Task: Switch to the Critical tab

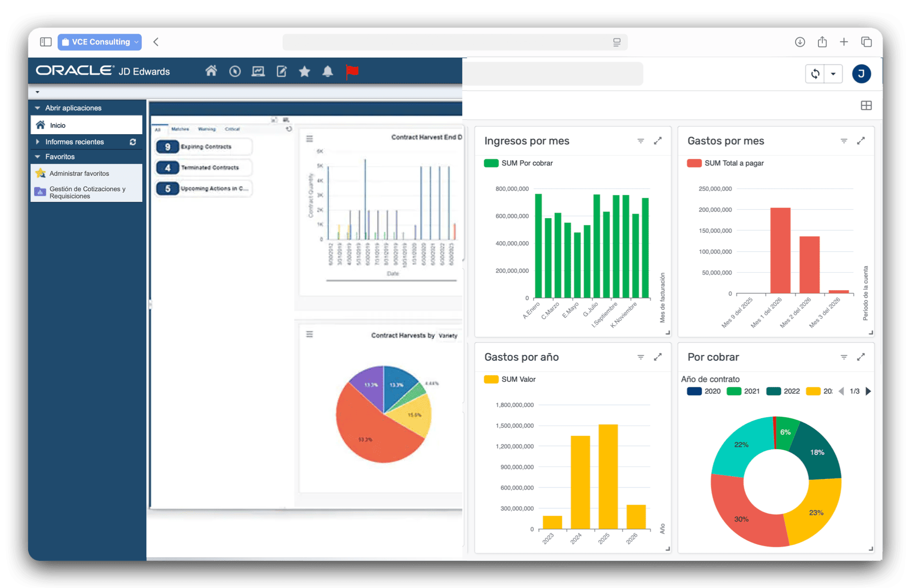Action: click(x=232, y=129)
